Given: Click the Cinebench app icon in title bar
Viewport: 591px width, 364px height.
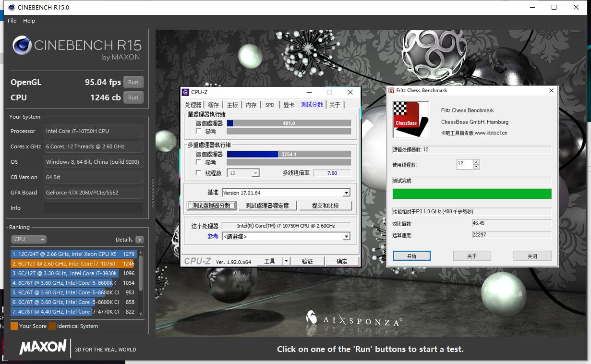Looking at the screenshot, I should [x=11, y=7].
